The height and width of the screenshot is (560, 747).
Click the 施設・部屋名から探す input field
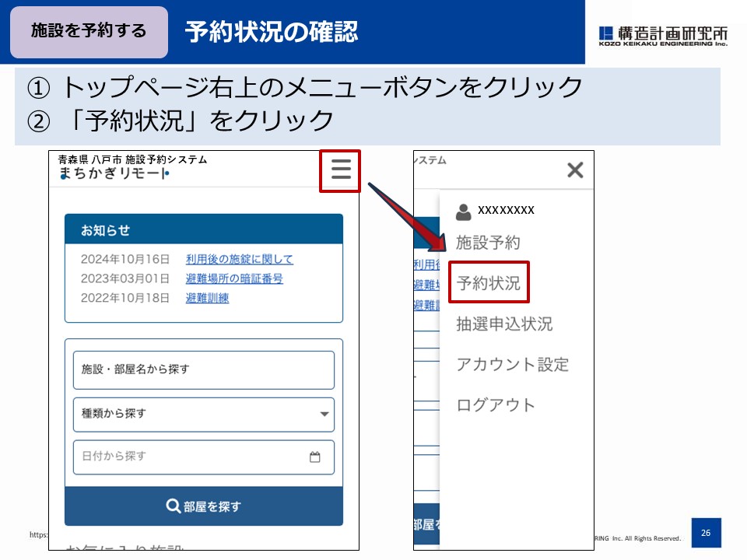tap(203, 370)
